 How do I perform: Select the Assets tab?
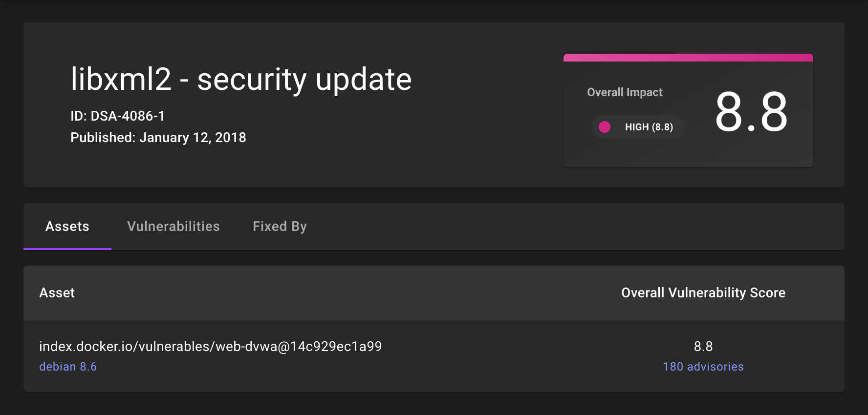(67, 226)
